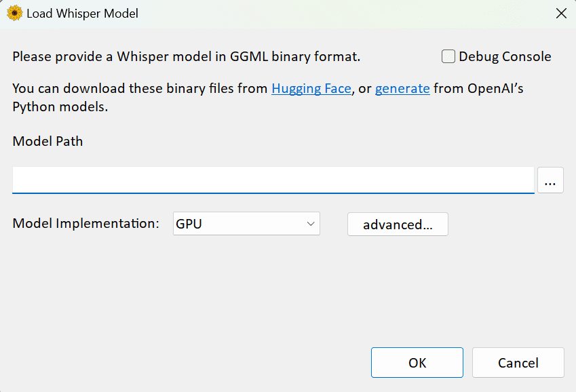
Task: Click the sunflower app icon in title bar
Action: [14, 13]
